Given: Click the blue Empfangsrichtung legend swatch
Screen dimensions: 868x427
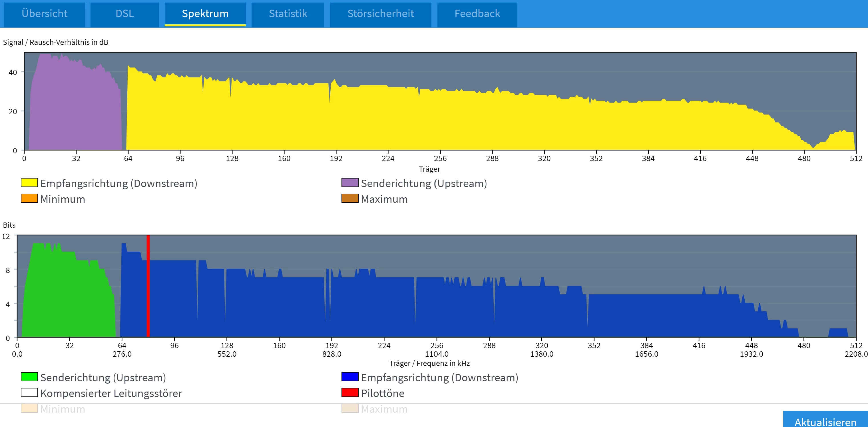Looking at the screenshot, I should point(350,377).
